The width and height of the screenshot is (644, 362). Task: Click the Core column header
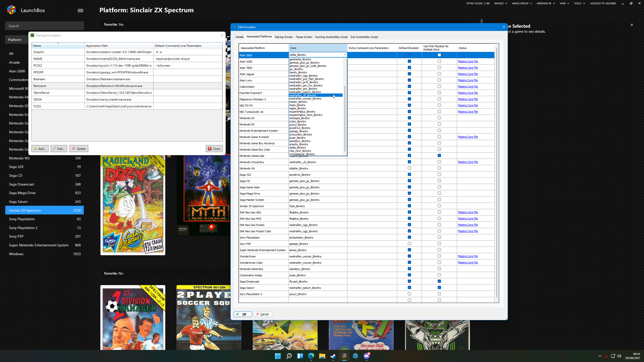pos(318,48)
